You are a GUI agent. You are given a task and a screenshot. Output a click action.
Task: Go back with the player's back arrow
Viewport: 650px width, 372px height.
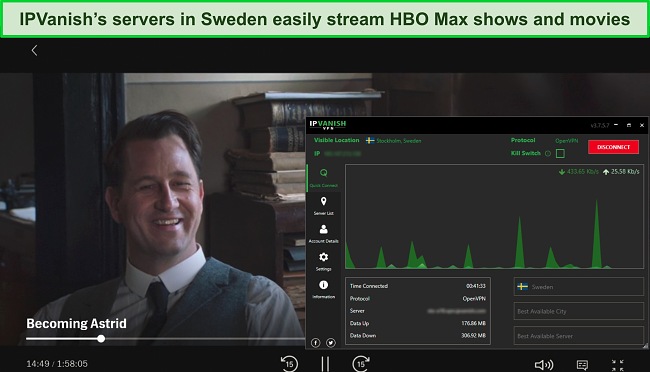[x=34, y=51]
